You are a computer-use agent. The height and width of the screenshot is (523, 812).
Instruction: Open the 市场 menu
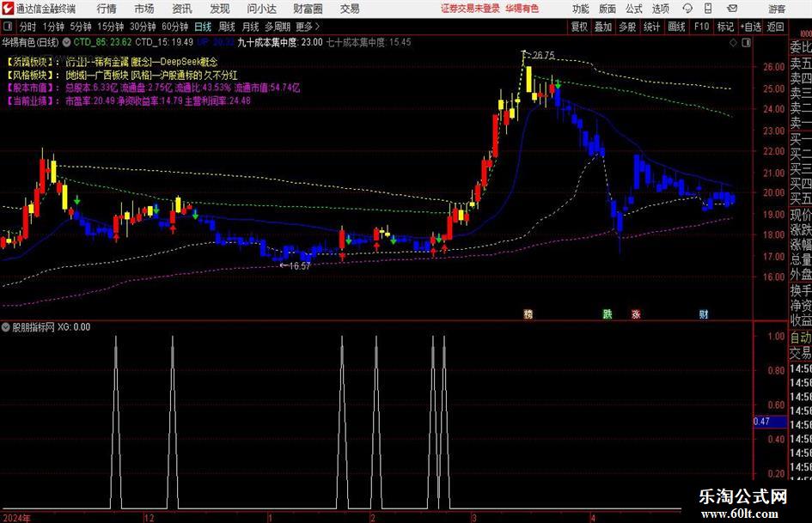(144, 9)
